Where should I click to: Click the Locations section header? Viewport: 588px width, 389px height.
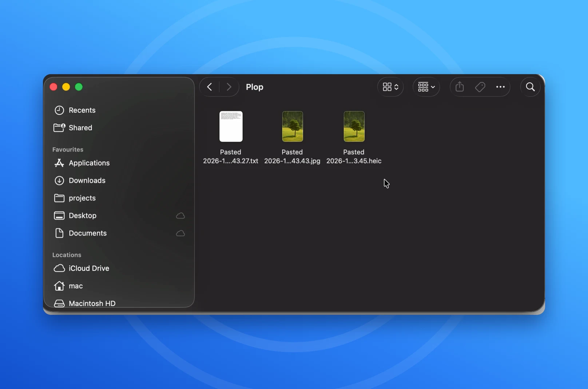[67, 255]
